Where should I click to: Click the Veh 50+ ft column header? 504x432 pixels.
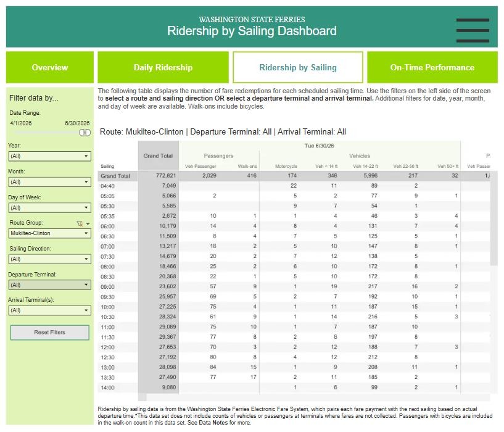[x=448, y=166]
